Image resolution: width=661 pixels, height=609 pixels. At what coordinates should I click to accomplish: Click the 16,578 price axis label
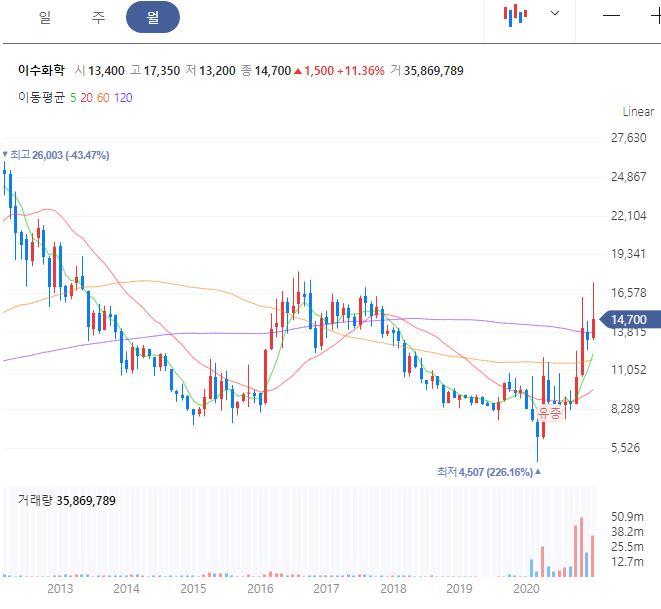point(629,292)
